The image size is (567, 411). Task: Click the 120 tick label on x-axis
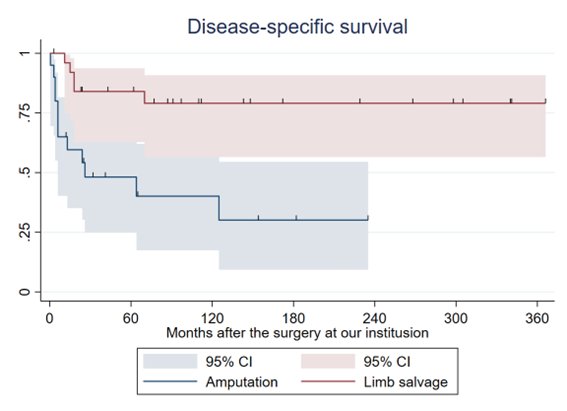[x=212, y=318]
